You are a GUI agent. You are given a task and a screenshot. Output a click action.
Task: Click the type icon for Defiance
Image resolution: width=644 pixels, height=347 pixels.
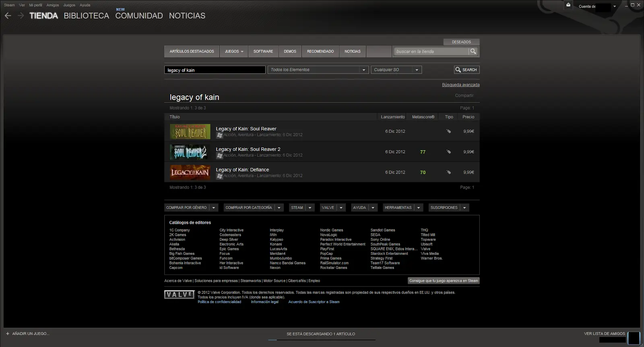449,172
